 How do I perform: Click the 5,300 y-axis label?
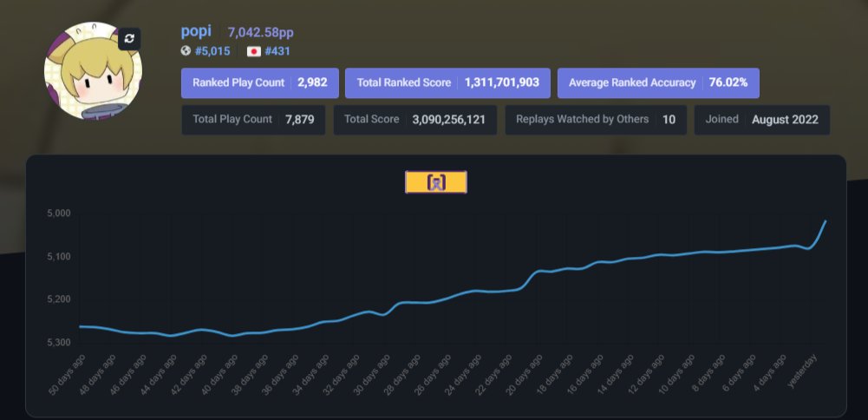pyautogui.click(x=59, y=343)
